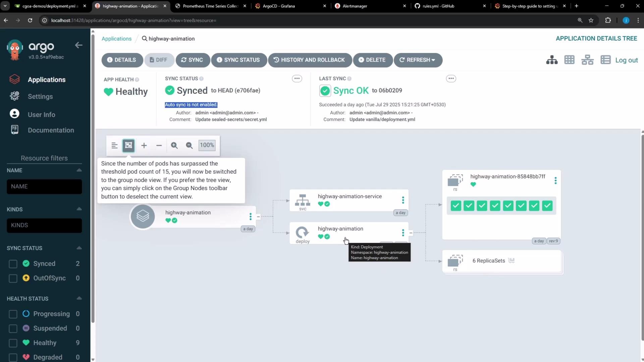Collapse the NAME filter section
Viewport: 644px width, 362px height.
[79, 170]
